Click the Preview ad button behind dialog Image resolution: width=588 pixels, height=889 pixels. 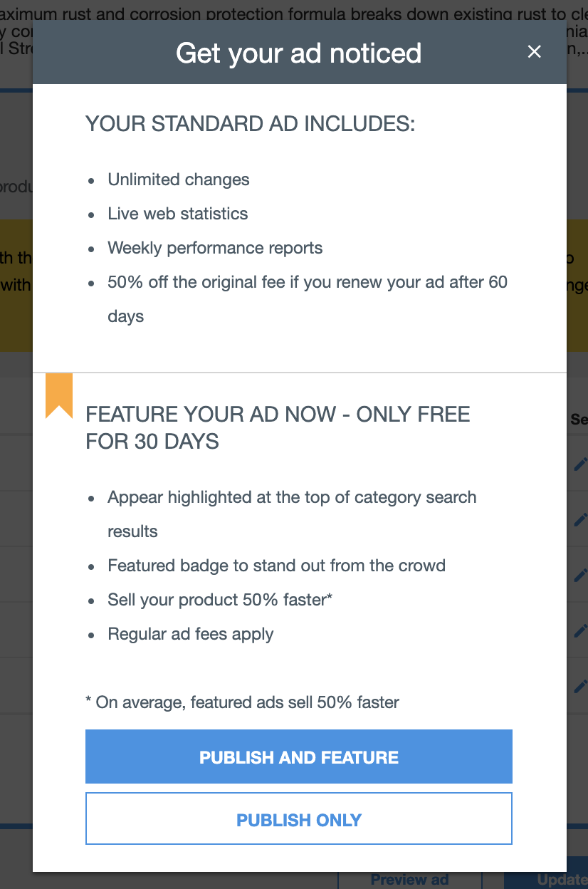pyautogui.click(x=410, y=880)
